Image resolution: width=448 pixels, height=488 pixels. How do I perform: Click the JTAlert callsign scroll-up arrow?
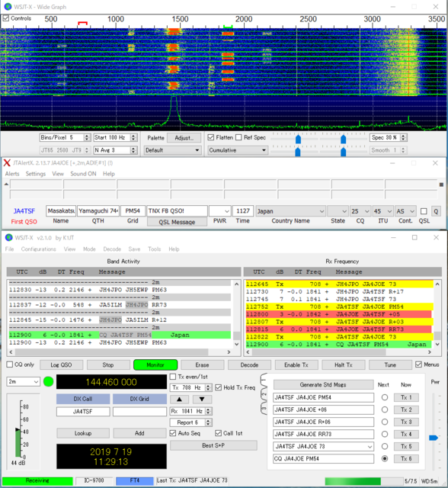tap(6, 185)
